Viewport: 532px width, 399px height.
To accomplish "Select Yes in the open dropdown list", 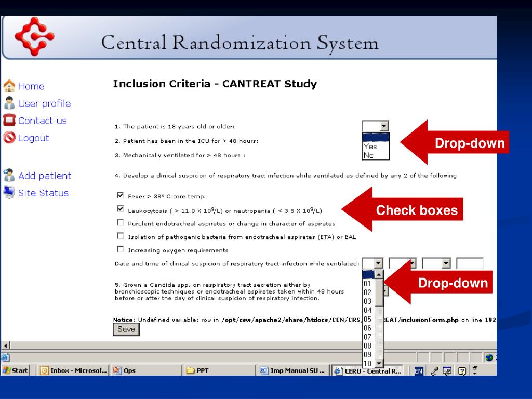I will click(x=376, y=146).
